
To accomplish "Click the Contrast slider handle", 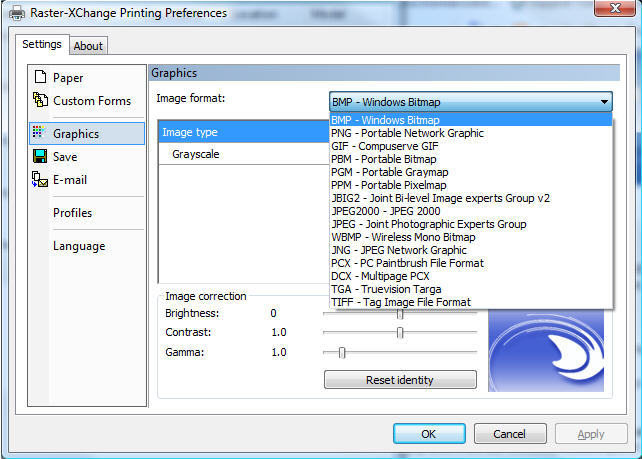I will click(400, 332).
